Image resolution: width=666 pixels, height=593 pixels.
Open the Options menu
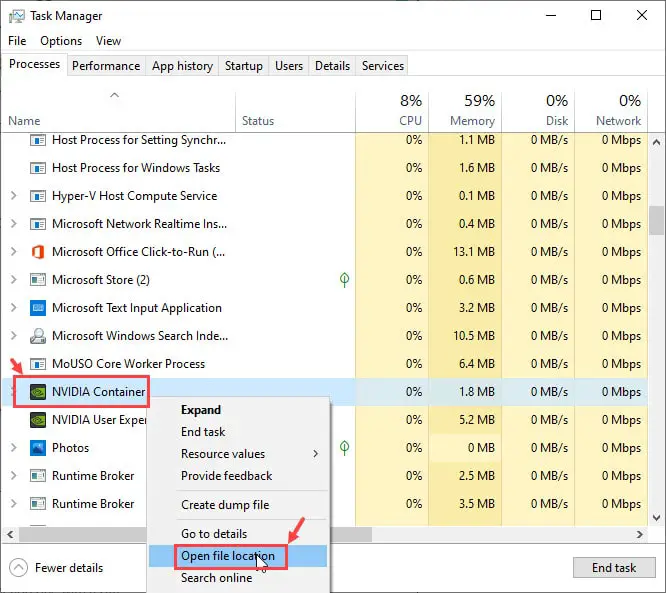(x=61, y=41)
